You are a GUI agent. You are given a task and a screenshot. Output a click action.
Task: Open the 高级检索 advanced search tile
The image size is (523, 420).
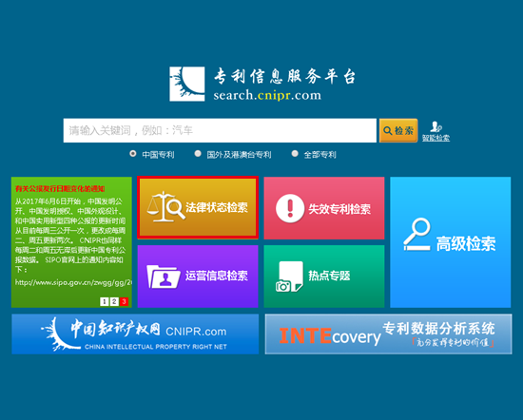(x=451, y=242)
